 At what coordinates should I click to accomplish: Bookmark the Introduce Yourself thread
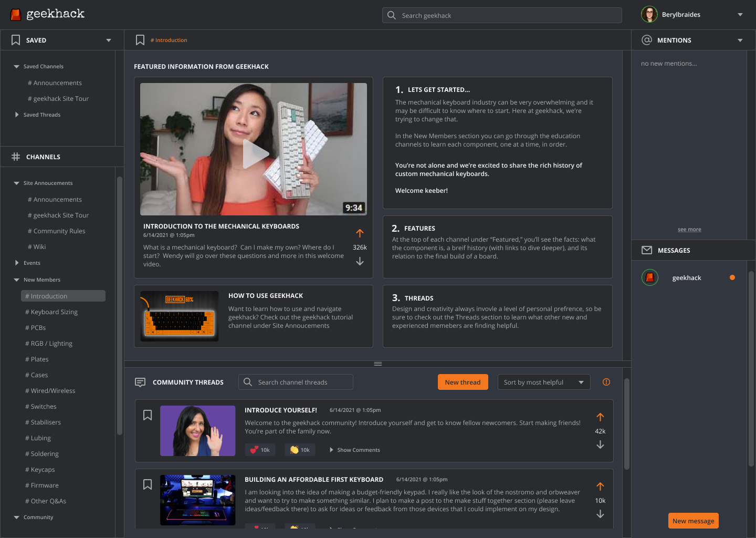148,415
